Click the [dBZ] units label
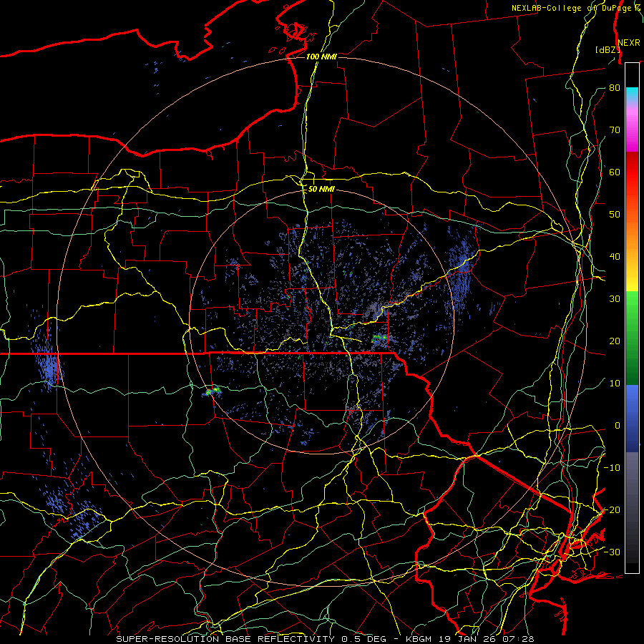Screen dimensions: 644x644 (608, 50)
